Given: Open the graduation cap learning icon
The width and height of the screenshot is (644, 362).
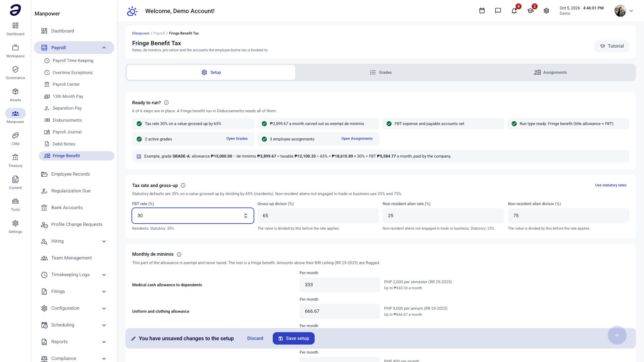Looking at the screenshot, I should tap(530, 11).
